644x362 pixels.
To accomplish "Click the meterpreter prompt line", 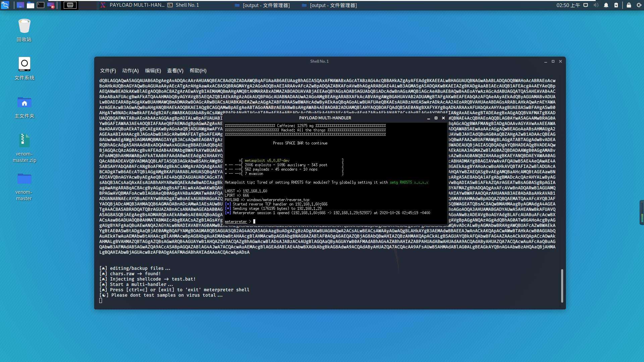I will tap(240, 222).
